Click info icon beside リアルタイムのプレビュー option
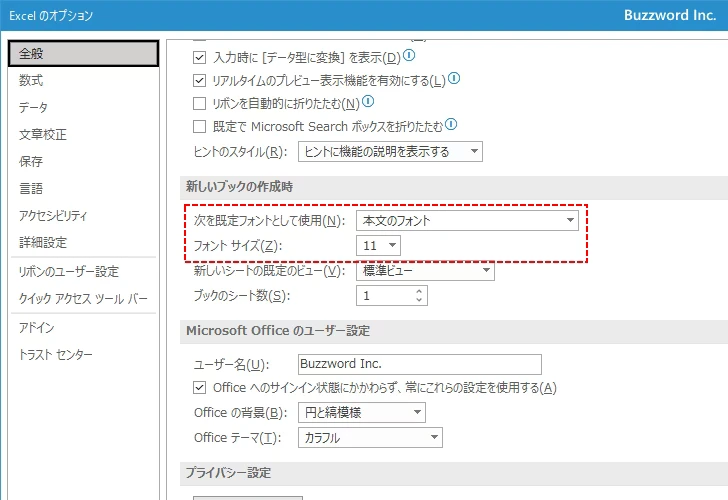 click(x=454, y=78)
